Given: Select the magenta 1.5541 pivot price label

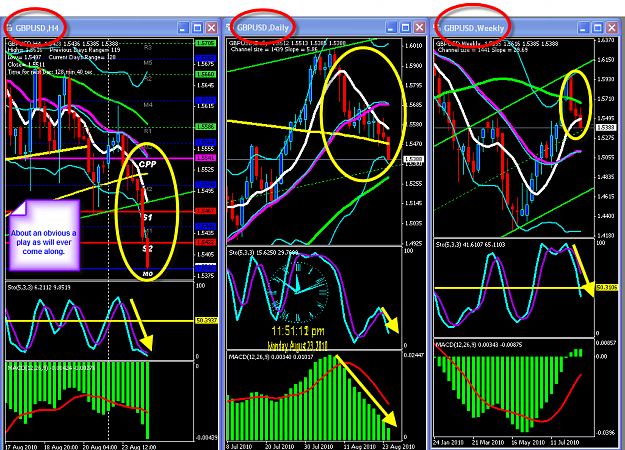Looking at the screenshot, I should (x=205, y=158).
